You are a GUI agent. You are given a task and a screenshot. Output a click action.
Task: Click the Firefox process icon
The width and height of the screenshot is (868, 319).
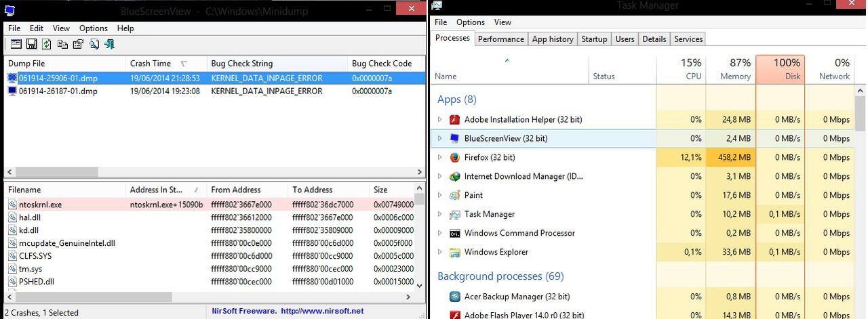coord(454,158)
